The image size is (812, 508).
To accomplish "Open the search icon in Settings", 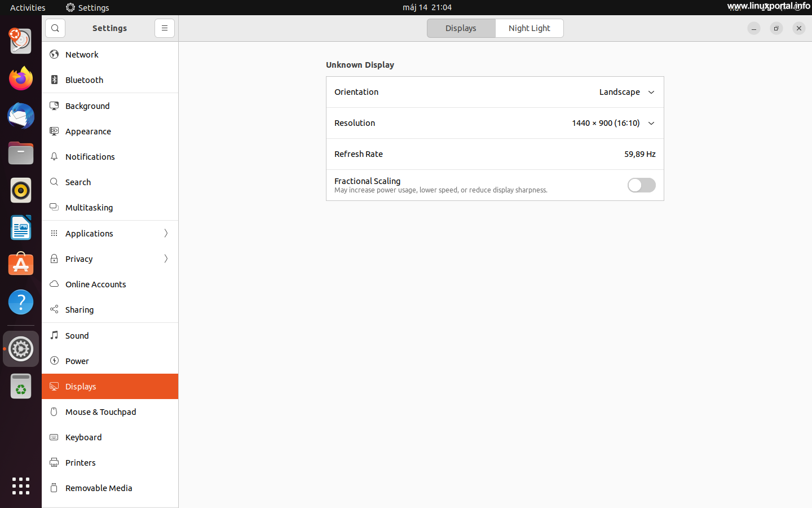I will point(55,28).
